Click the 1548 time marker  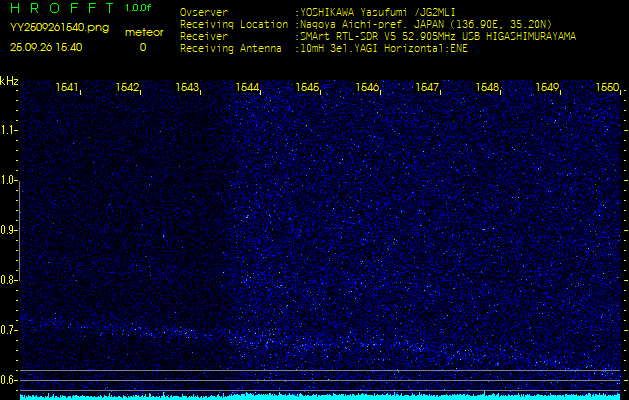(487, 88)
